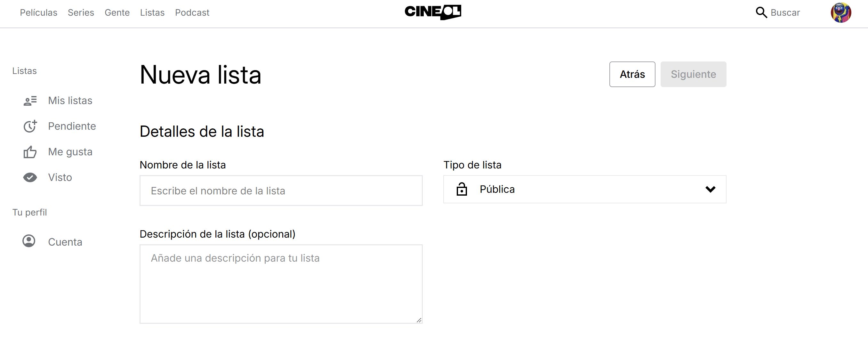
Task: Click the CINEOL logo
Action: click(x=433, y=12)
